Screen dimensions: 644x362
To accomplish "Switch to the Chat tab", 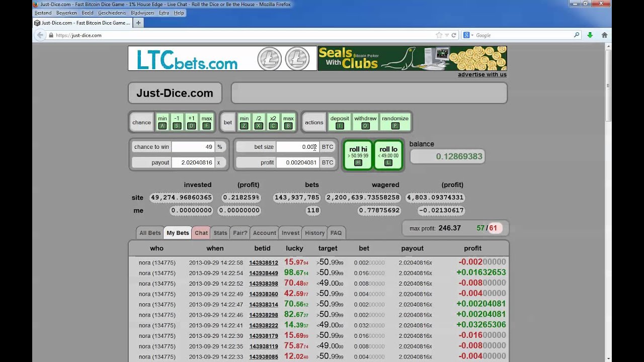I will point(201,233).
